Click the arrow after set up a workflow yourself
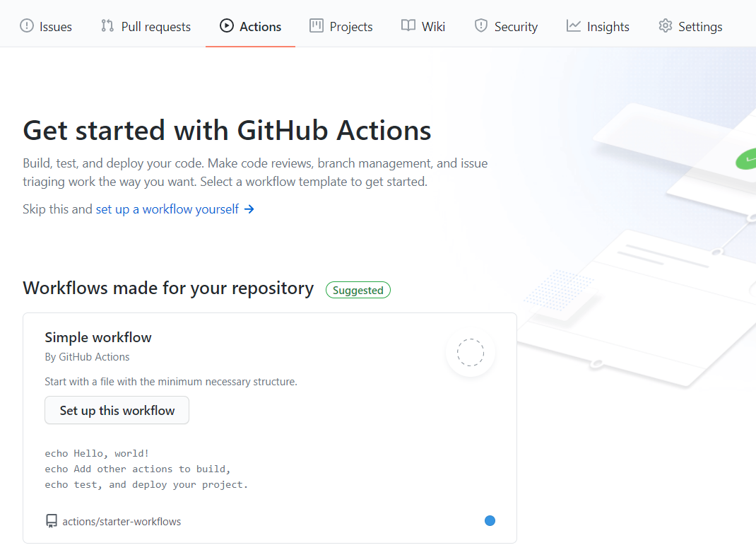The height and width of the screenshot is (550, 756). point(249,209)
